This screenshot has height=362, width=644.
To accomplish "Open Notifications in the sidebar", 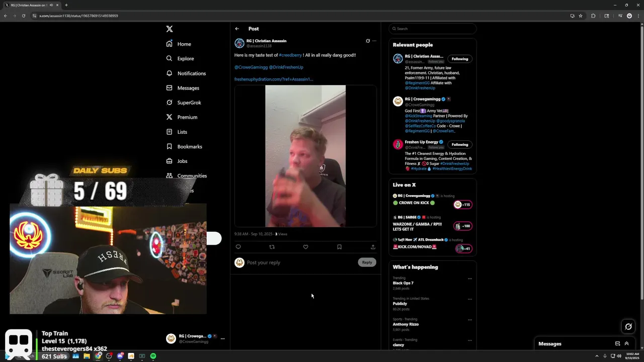I will tap(186, 73).
